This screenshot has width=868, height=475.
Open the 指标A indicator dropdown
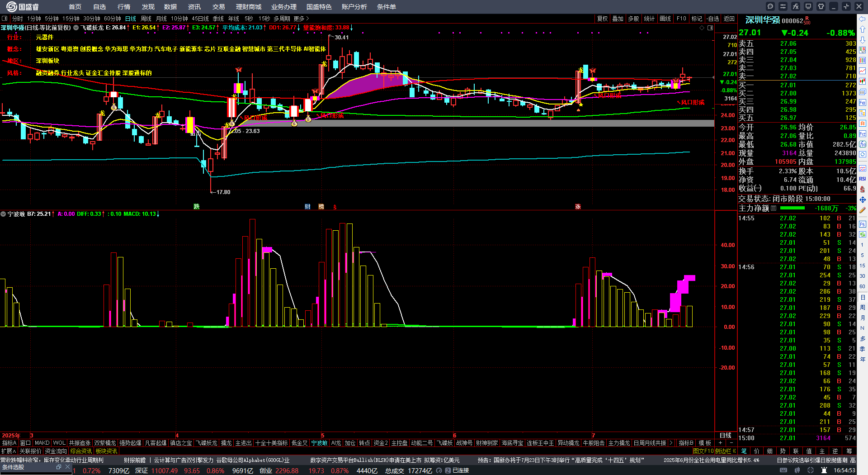coord(9,443)
